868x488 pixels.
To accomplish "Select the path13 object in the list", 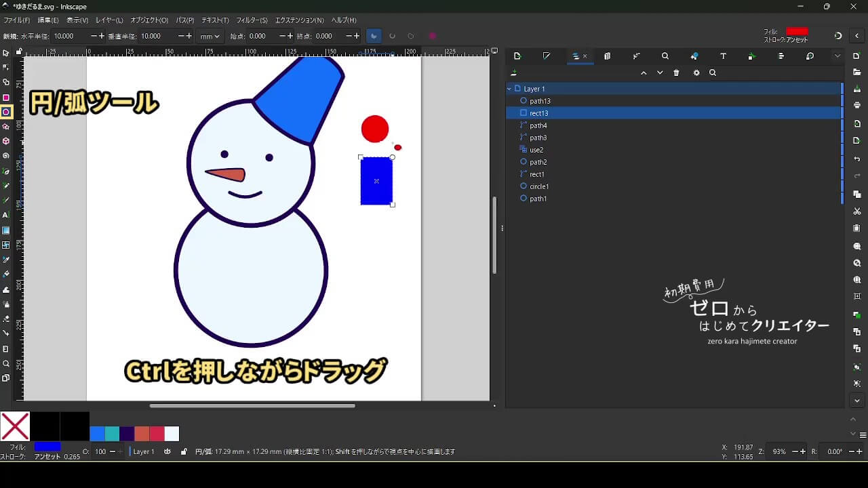I will coord(540,101).
